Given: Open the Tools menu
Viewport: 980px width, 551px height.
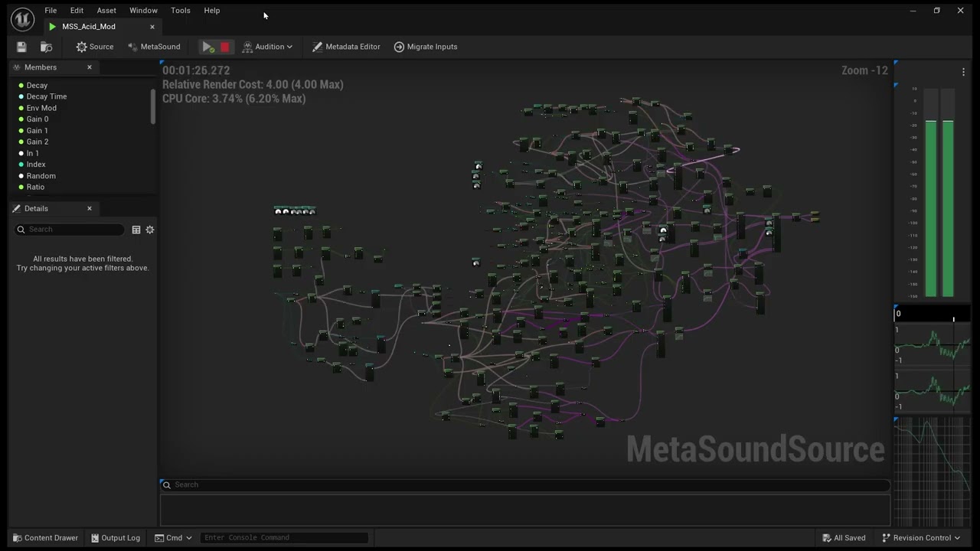Looking at the screenshot, I should 181,10.
